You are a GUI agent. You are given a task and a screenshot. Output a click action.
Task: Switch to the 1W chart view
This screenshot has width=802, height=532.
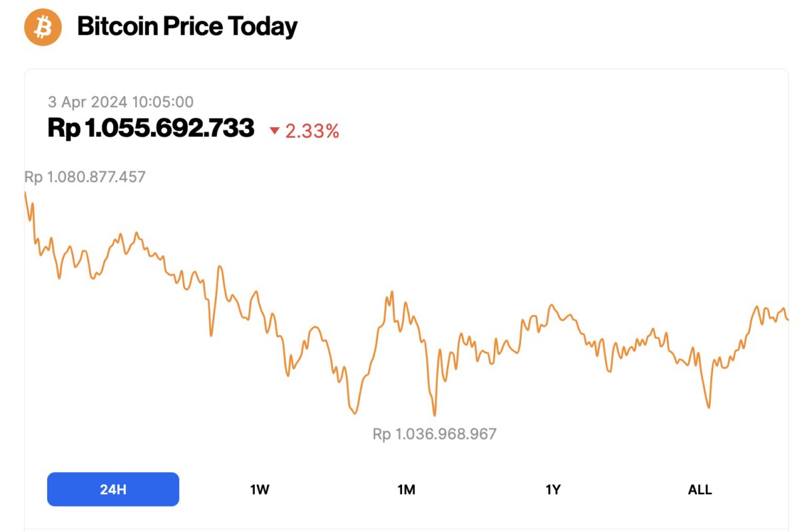[259, 489]
